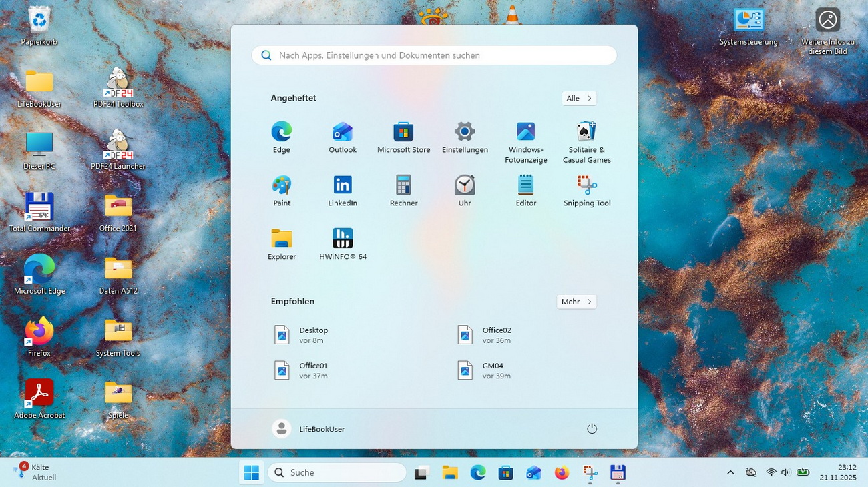868x487 pixels.
Task: Open the Snipping Tool pinned app
Action: click(x=587, y=187)
